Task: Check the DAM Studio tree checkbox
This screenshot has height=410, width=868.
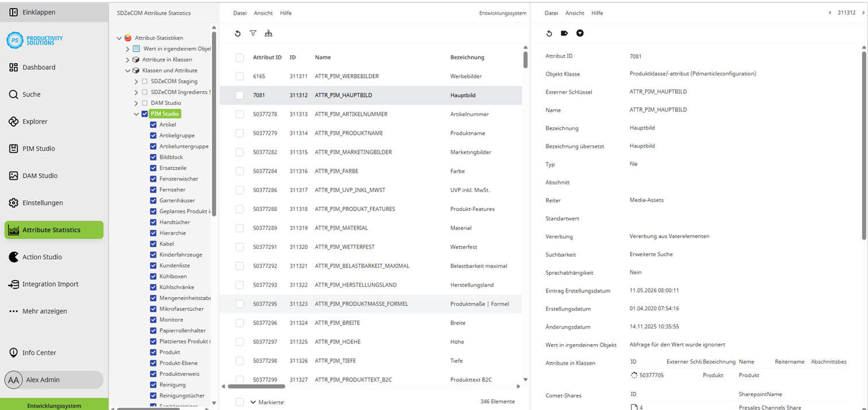Action: click(145, 103)
